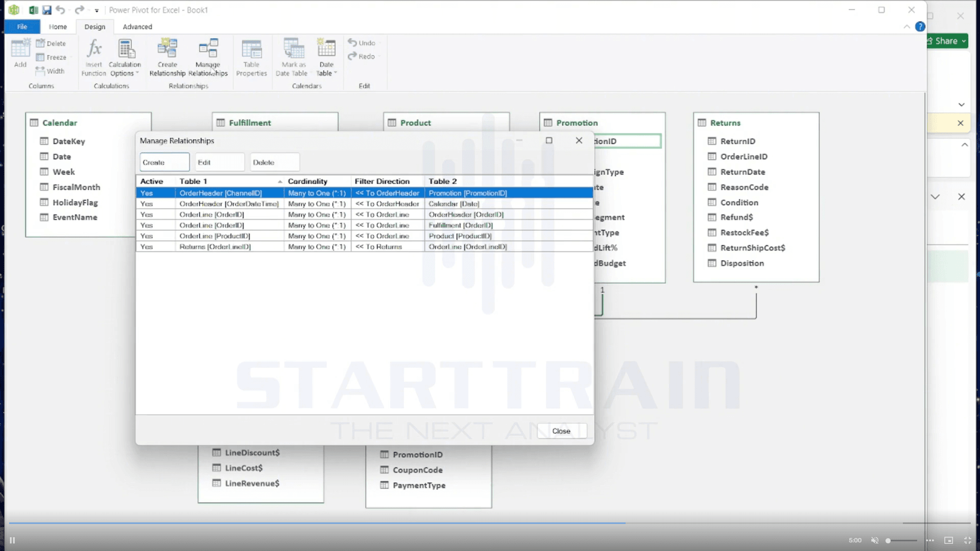980x551 pixels.
Task: Click Create in Manage Relationships dialog
Action: point(164,162)
